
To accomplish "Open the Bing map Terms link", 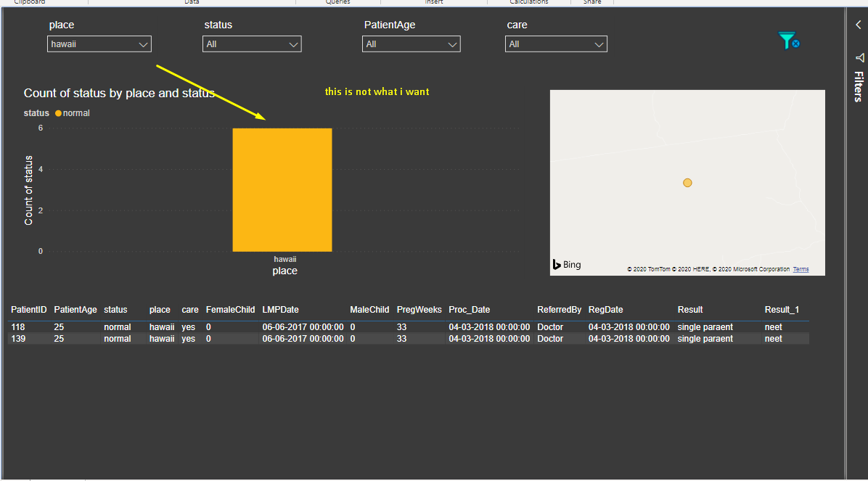I will (x=801, y=270).
